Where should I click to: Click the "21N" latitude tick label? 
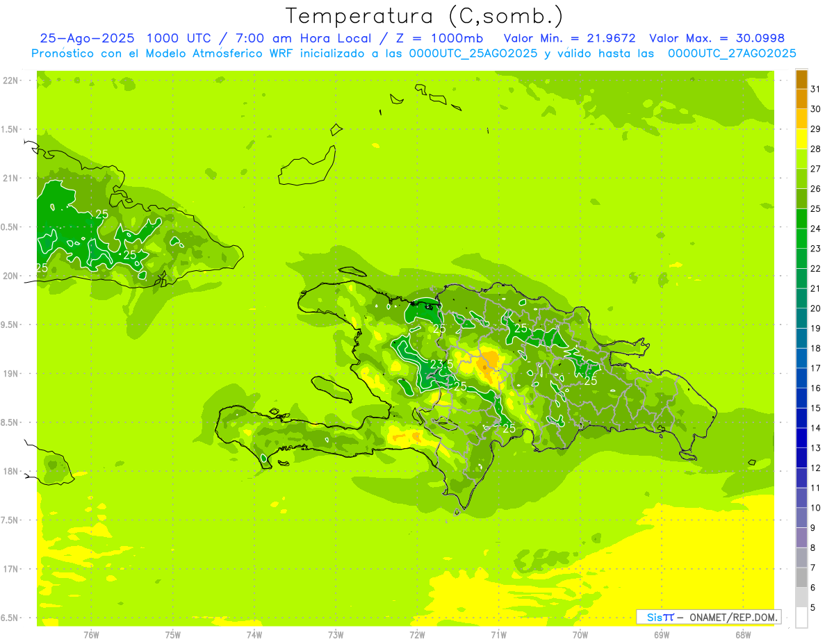(x=10, y=178)
